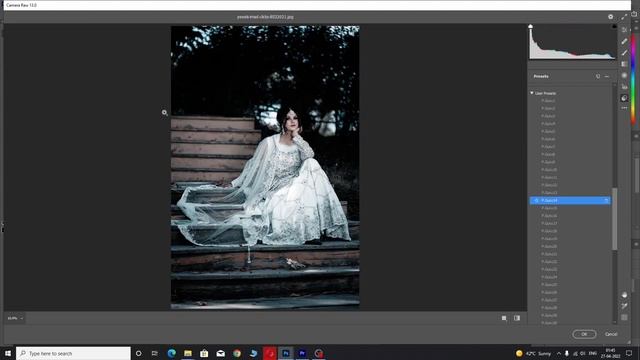Click the Create Preset icon in Presets header
Viewport: 640px width, 360px height.
point(598,76)
